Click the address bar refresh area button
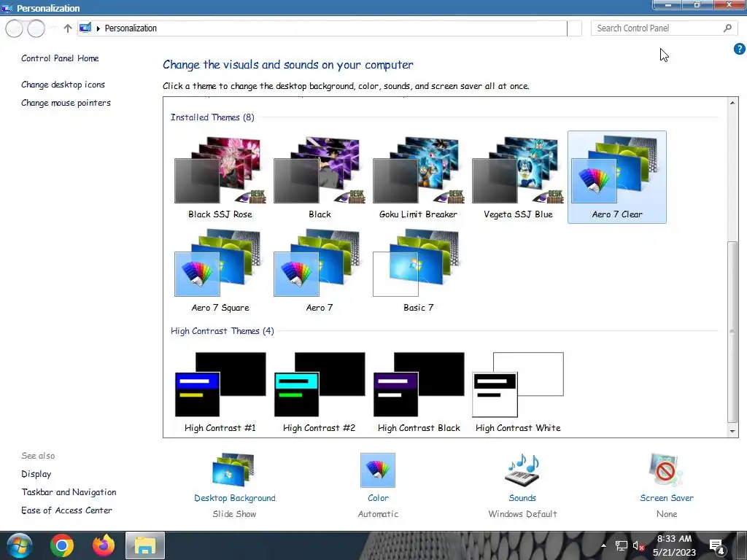This screenshot has width=747, height=560. [x=575, y=28]
